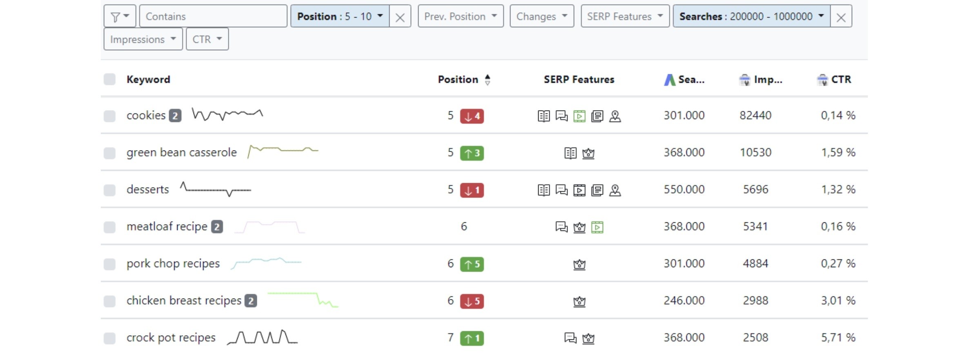Click the crown icon for crock pot recipes
Viewport: 980px width, 361px height.
pyautogui.click(x=588, y=338)
